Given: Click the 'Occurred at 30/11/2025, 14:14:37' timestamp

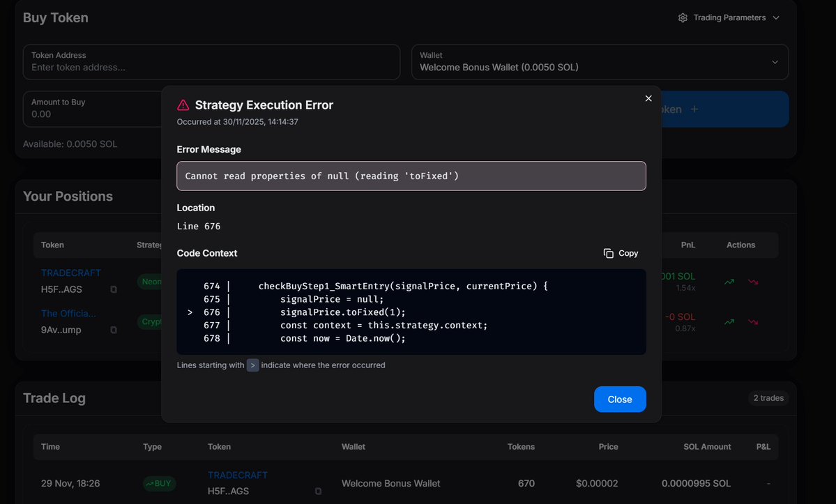Looking at the screenshot, I should 237,121.
